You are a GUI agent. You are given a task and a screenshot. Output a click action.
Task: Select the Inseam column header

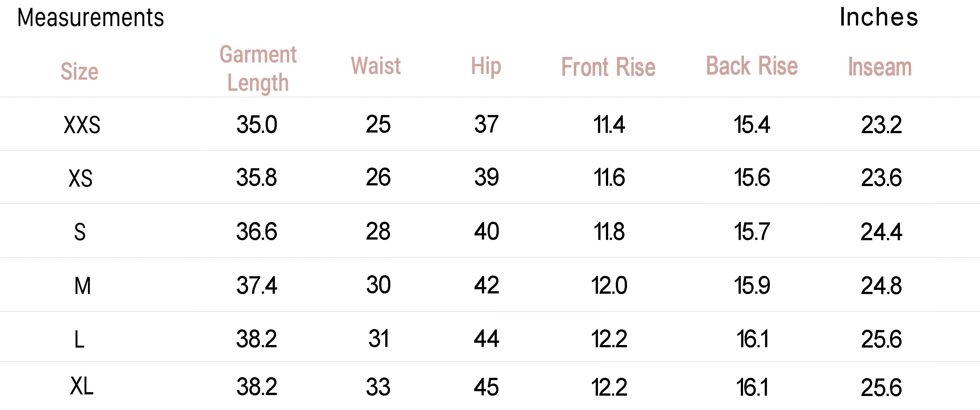click(880, 67)
